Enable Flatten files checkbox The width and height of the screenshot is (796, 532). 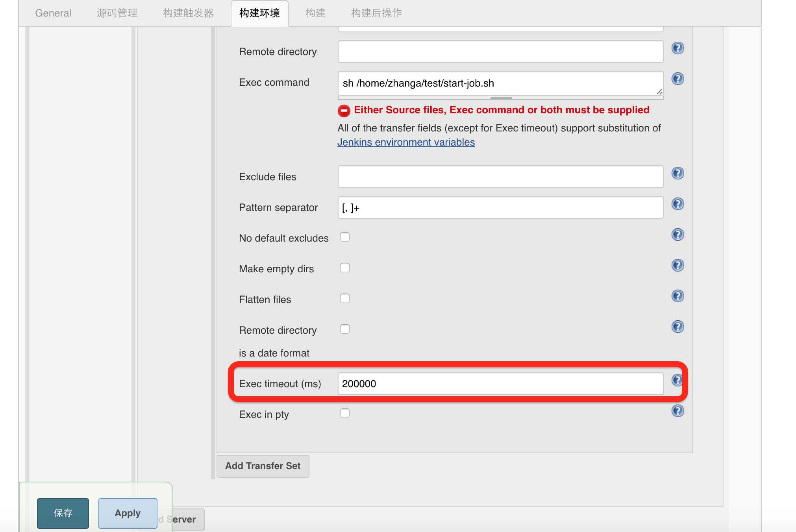point(345,298)
